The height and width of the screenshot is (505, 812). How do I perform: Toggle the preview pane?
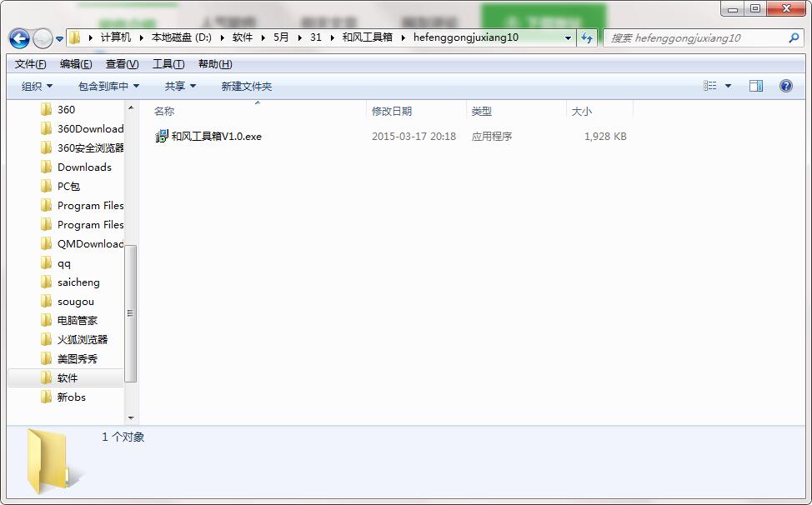pyautogui.click(x=756, y=86)
